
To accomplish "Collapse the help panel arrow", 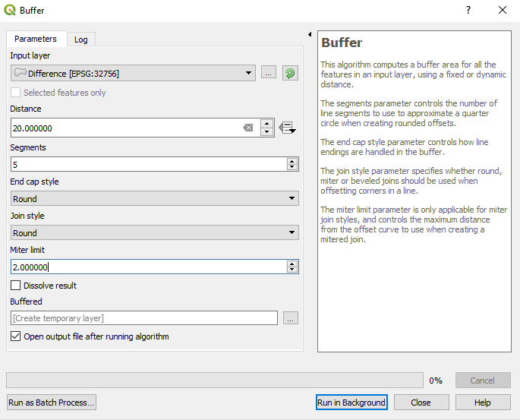I will click(x=310, y=34).
